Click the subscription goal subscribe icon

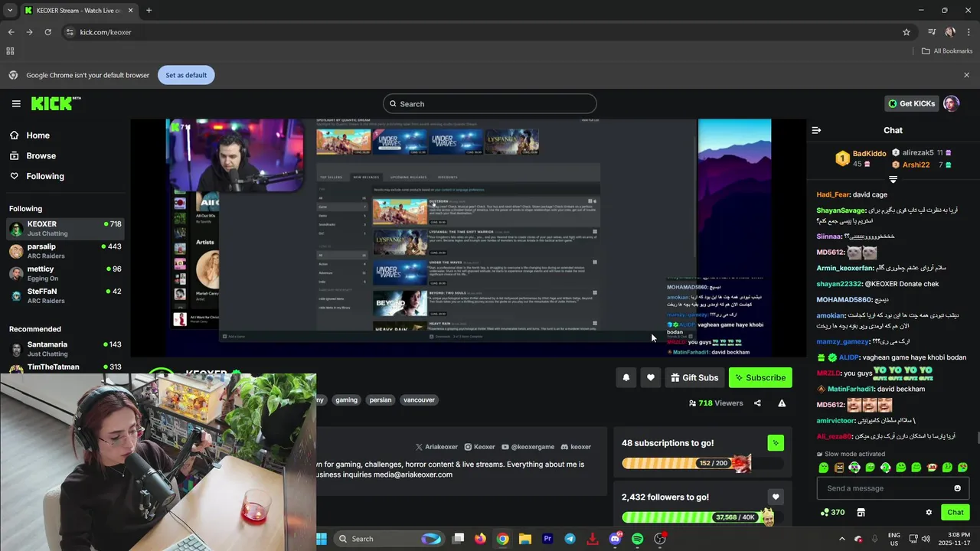click(776, 442)
